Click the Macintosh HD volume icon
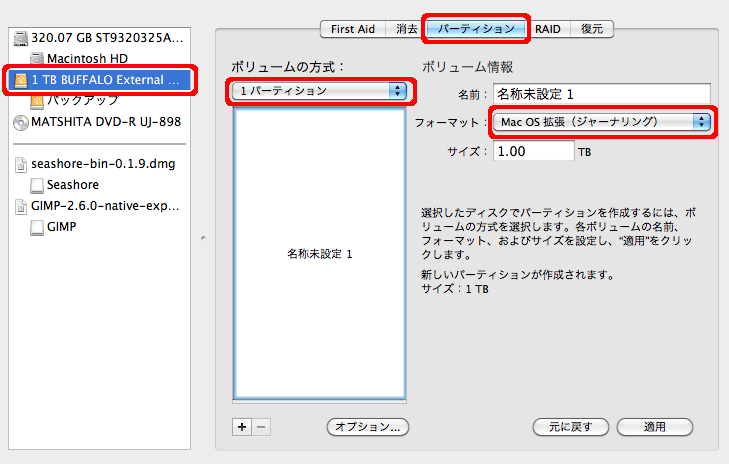The width and height of the screenshot is (729, 464). pos(37,59)
